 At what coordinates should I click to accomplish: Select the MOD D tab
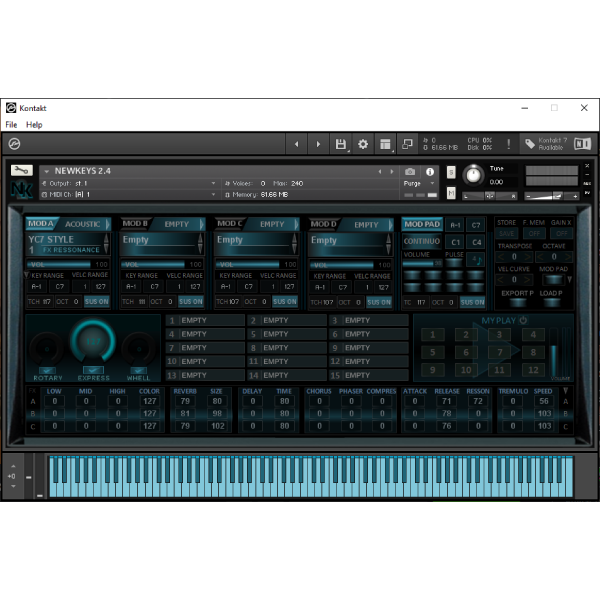coord(323,224)
